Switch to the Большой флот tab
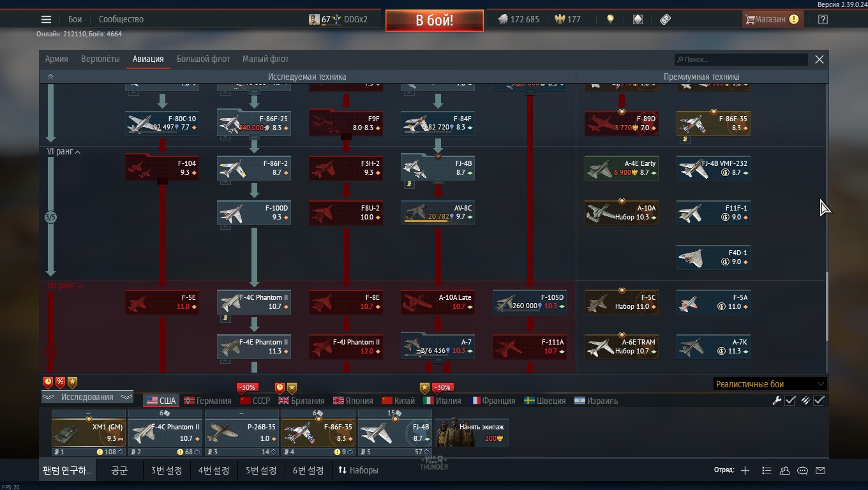 203,59
